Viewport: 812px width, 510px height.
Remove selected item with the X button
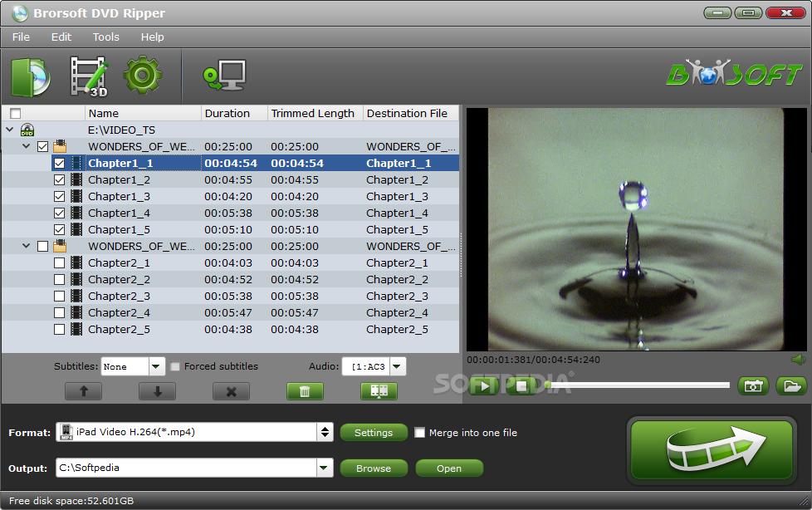point(231,391)
